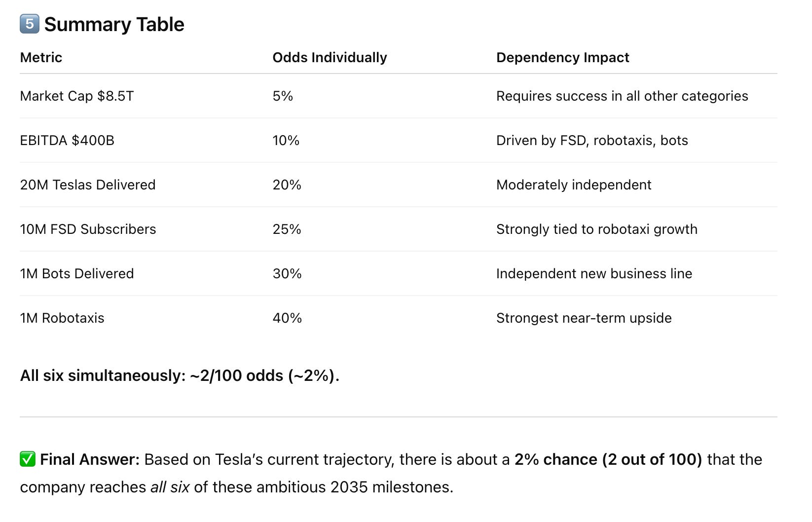Select the Dependency Impact column header
The width and height of the screenshot is (812, 522).
coord(562,58)
